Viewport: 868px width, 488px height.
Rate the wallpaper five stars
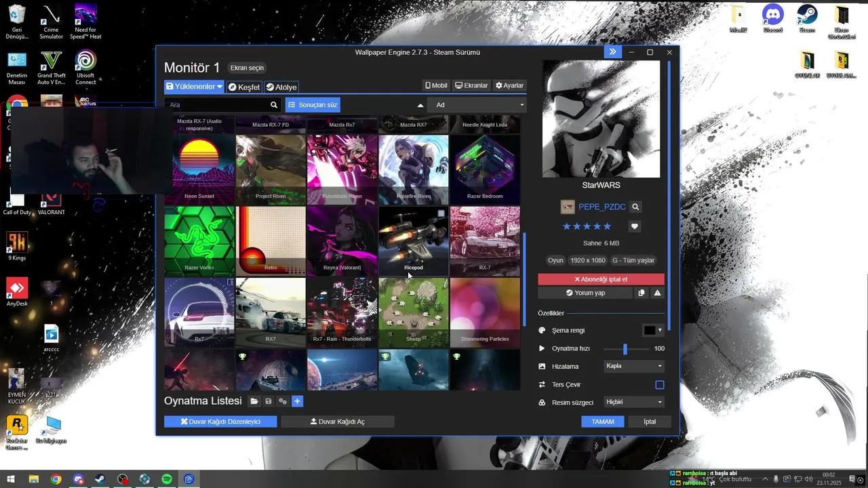click(607, 226)
